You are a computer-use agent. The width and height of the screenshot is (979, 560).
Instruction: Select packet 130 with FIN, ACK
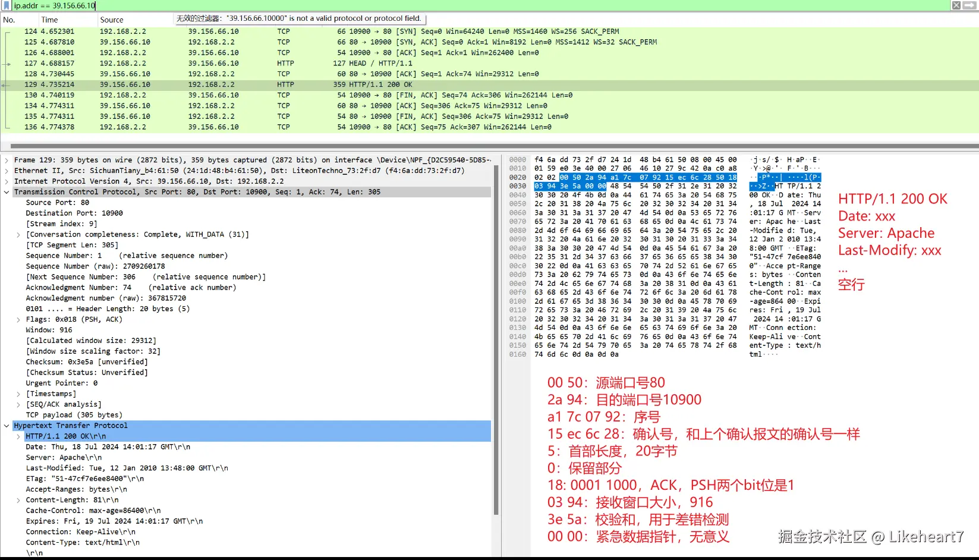pos(489,95)
